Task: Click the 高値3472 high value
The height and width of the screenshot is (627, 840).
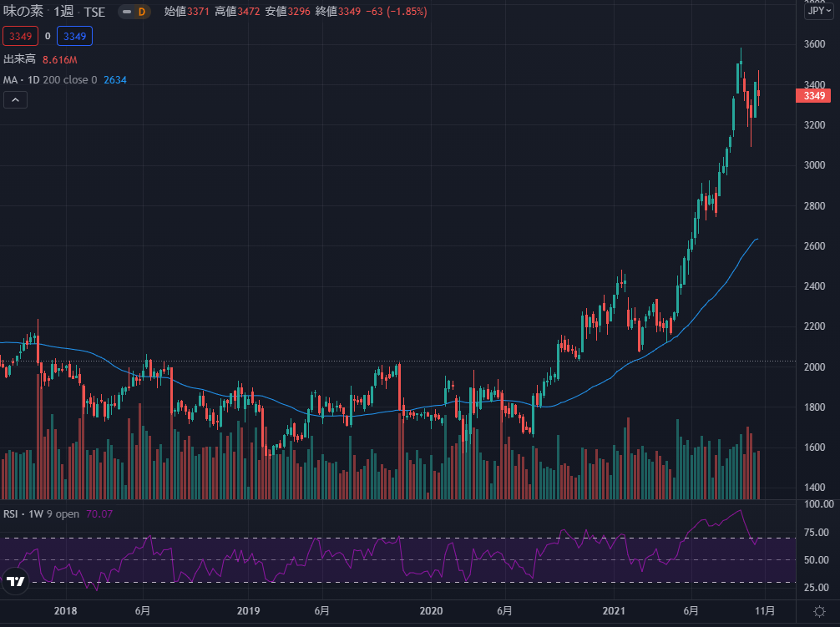Action: click(x=237, y=11)
